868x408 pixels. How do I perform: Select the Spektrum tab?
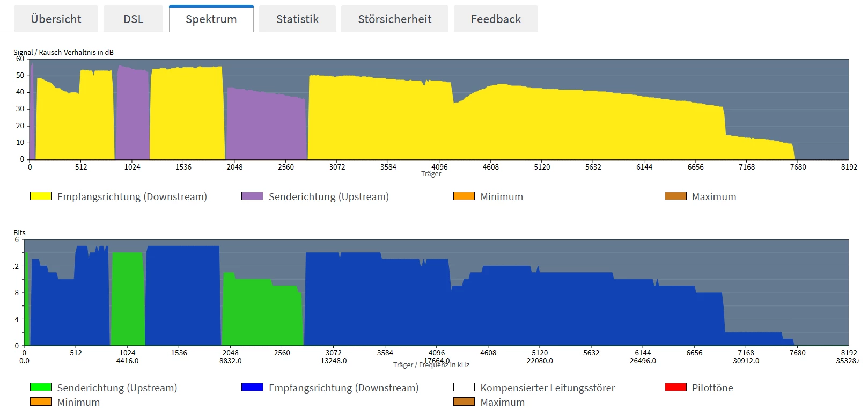tap(211, 19)
